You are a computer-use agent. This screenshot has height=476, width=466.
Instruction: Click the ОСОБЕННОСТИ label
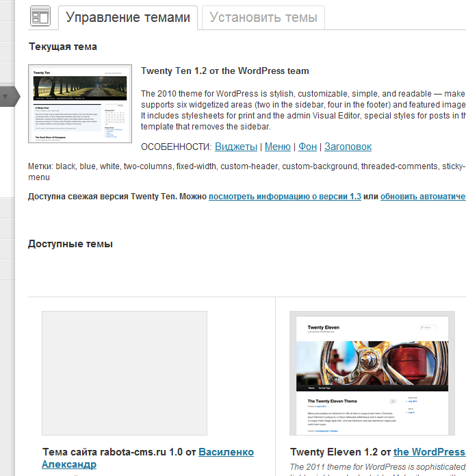(177, 147)
